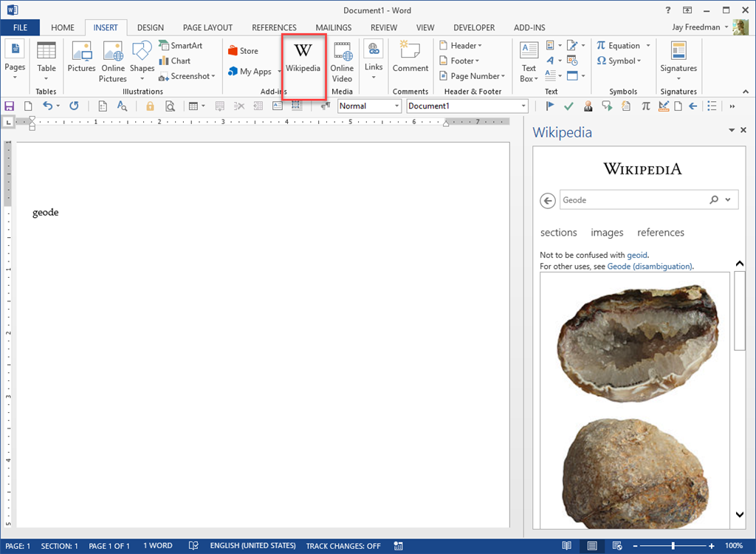
Task: Switch to Web Layout view
Action: [x=617, y=546]
